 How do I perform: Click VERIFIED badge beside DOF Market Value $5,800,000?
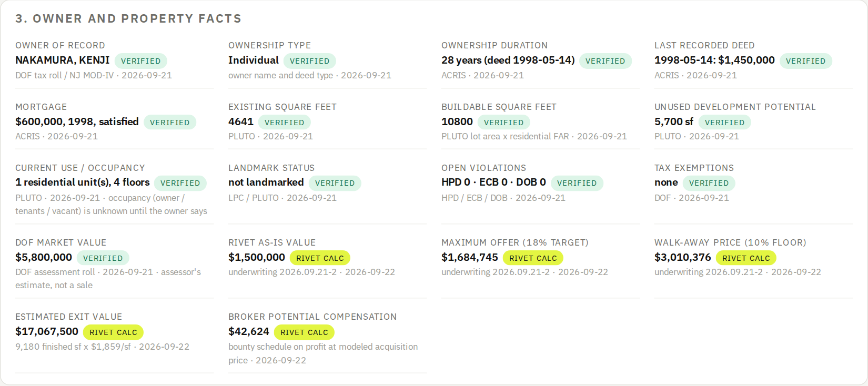point(103,258)
